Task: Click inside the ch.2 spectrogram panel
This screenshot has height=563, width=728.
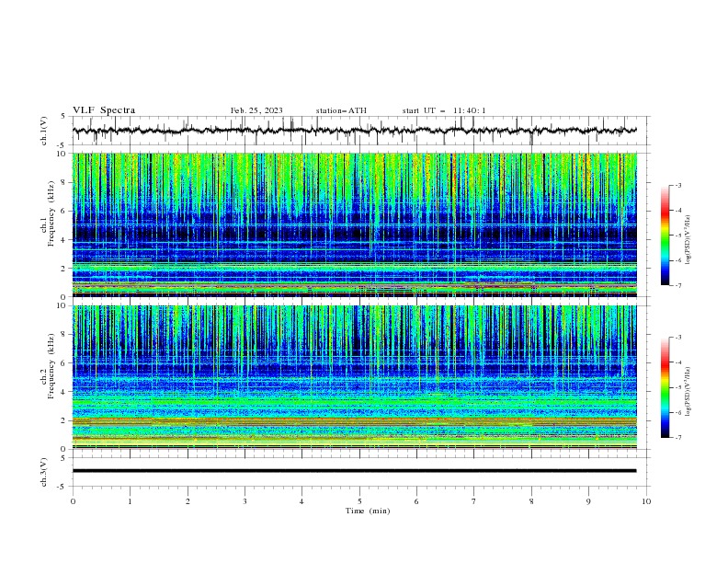Action: (354, 377)
